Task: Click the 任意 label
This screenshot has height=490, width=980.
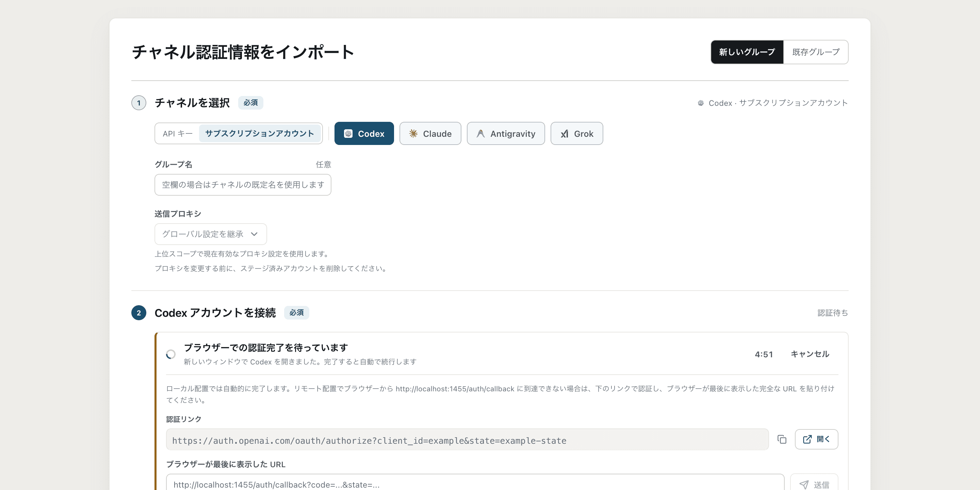Action: coord(323,164)
